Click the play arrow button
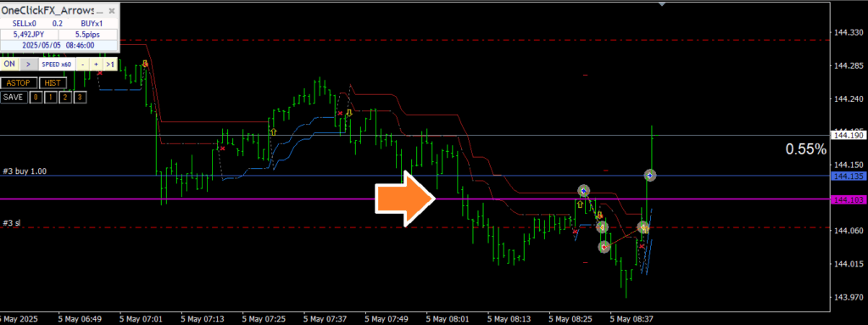This screenshot has width=868, height=325. tap(29, 64)
